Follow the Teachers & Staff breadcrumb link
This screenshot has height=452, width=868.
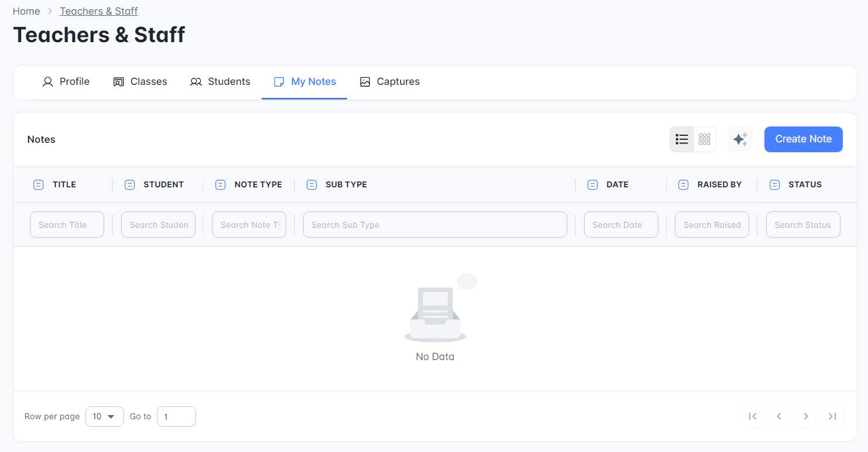pyautogui.click(x=99, y=11)
